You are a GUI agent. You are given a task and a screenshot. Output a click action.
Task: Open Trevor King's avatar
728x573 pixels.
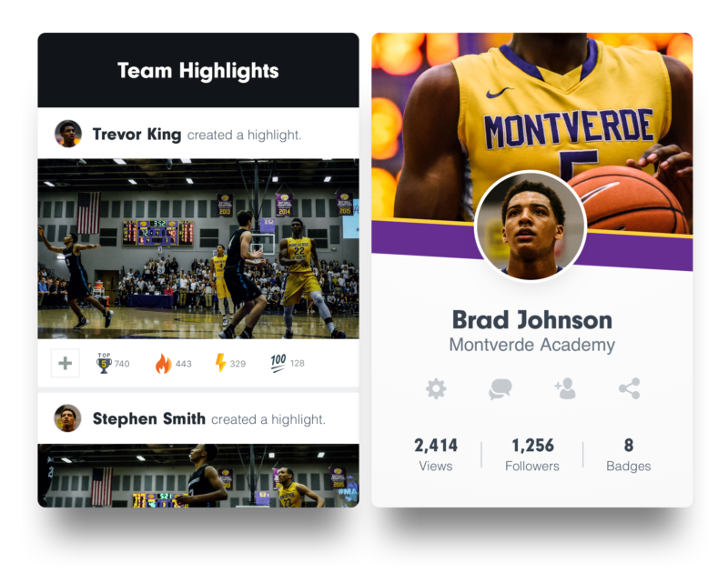point(68,134)
